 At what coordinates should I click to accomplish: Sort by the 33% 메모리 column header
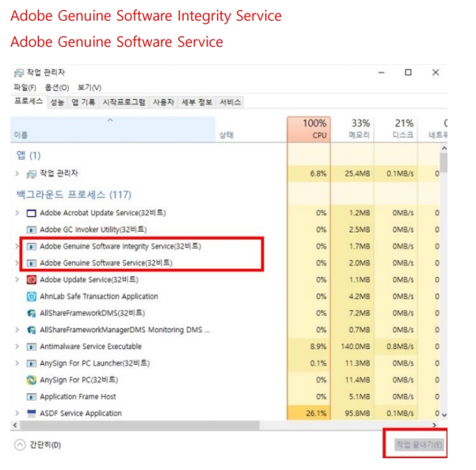[x=352, y=130]
